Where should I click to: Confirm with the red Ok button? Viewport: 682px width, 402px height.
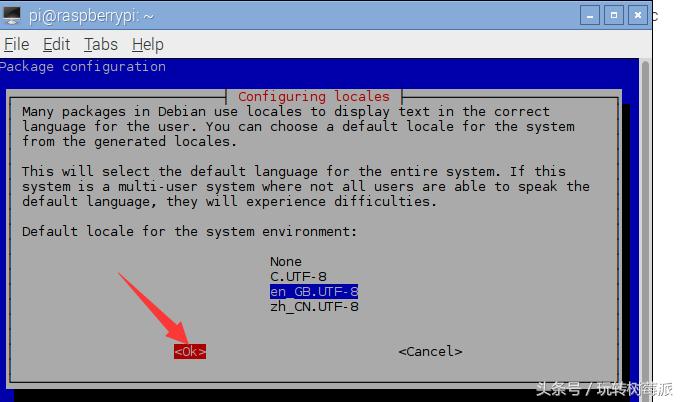(190, 351)
